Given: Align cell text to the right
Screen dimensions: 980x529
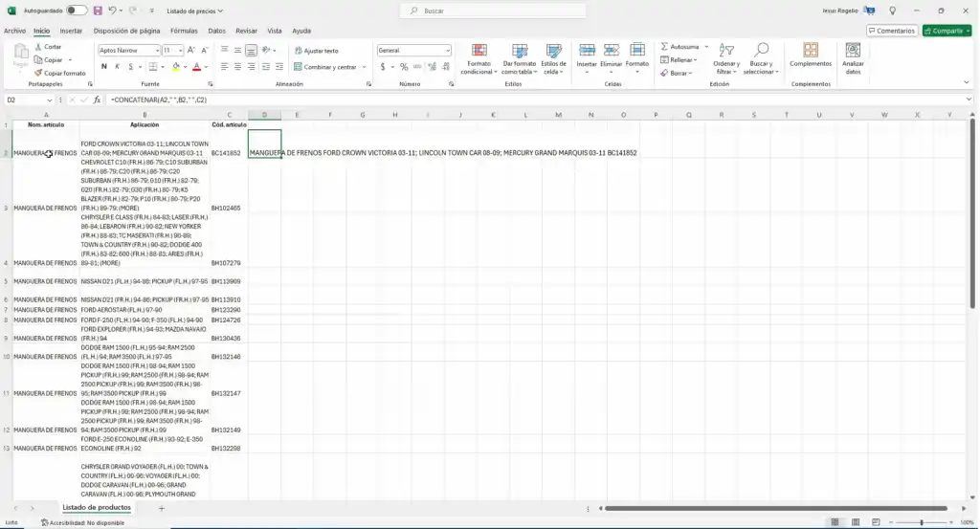Looking at the screenshot, I should (252, 67).
